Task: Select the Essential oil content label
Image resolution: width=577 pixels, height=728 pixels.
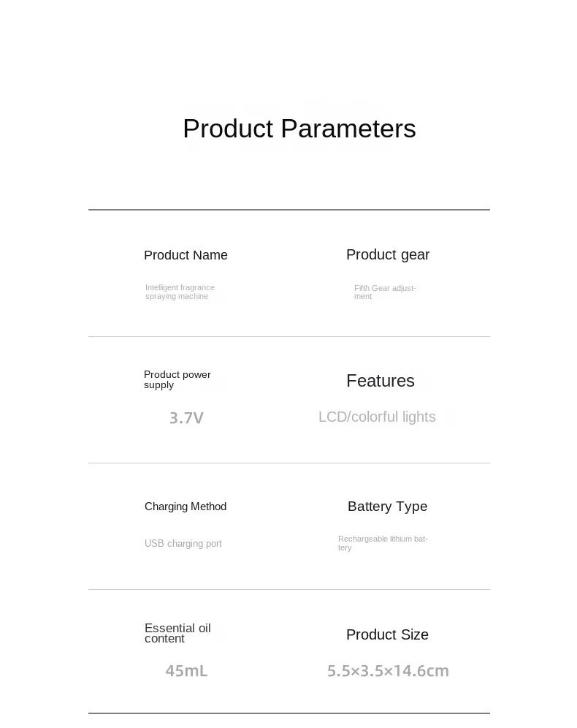Action: tap(177, 633)
